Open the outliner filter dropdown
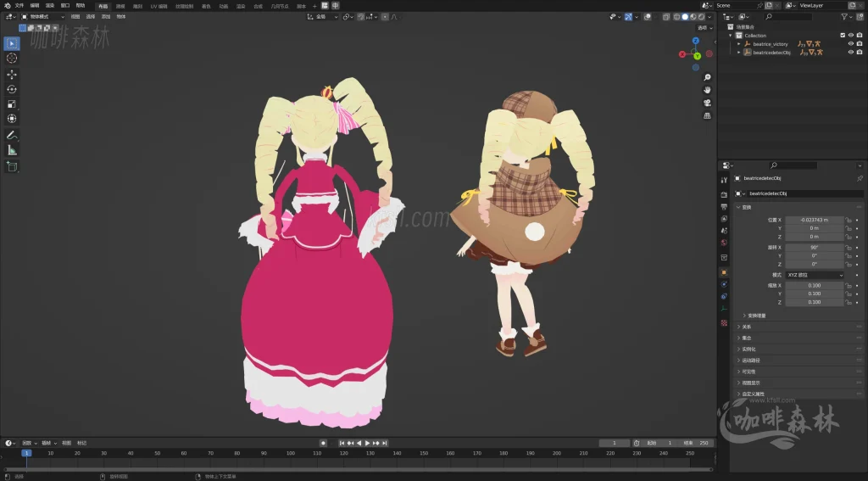 point(847,17)
